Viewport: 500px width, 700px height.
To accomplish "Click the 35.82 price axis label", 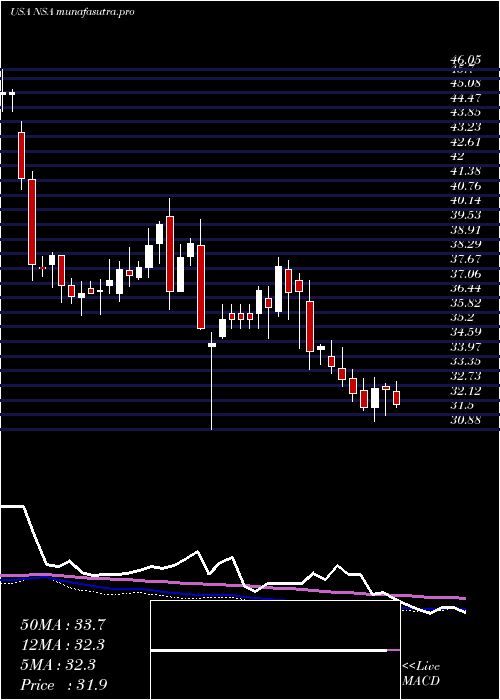I will click(465, 303).
